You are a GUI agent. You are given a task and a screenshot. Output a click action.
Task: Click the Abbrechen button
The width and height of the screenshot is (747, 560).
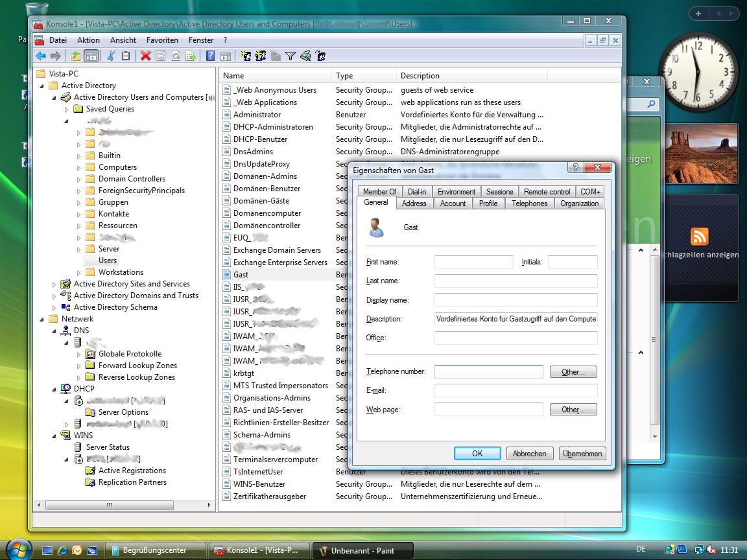tap(529, 453)
